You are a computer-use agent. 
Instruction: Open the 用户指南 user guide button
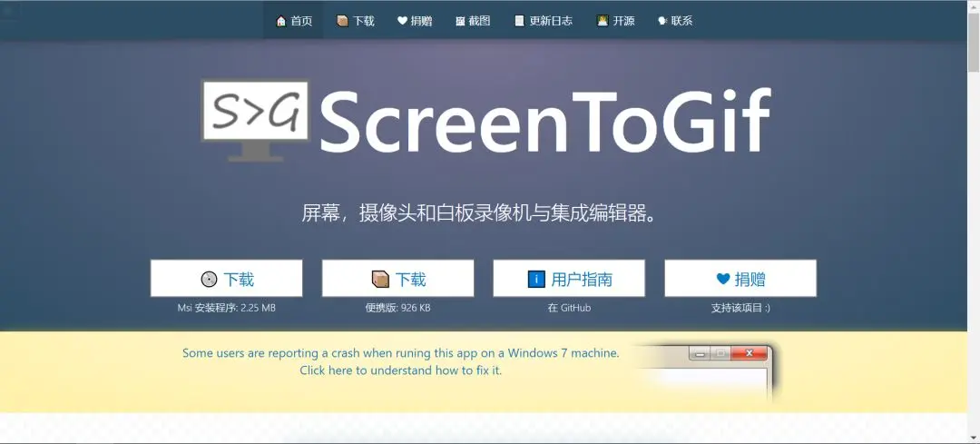tap(569, 278)
